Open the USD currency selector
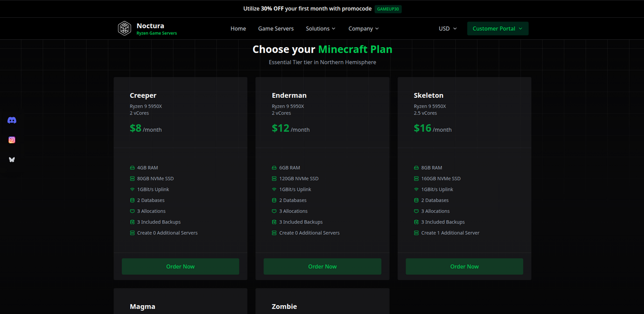The image size is (644, 314). point(447,29)
